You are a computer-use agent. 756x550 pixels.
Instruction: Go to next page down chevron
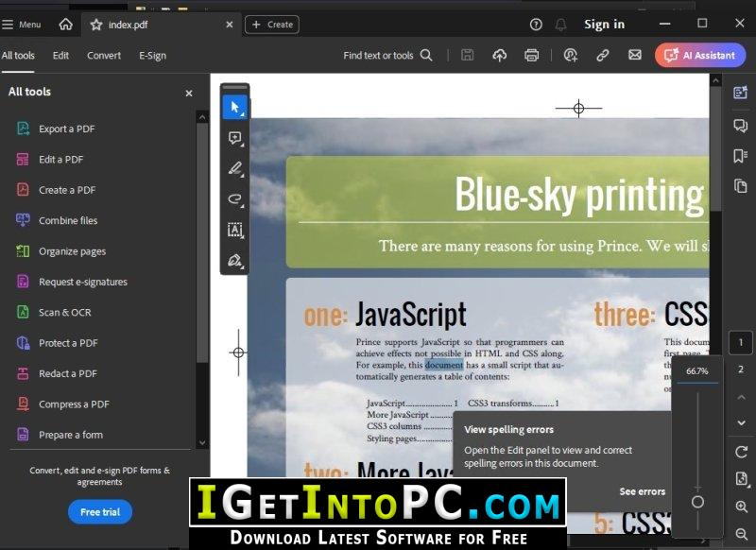point(742,422)
